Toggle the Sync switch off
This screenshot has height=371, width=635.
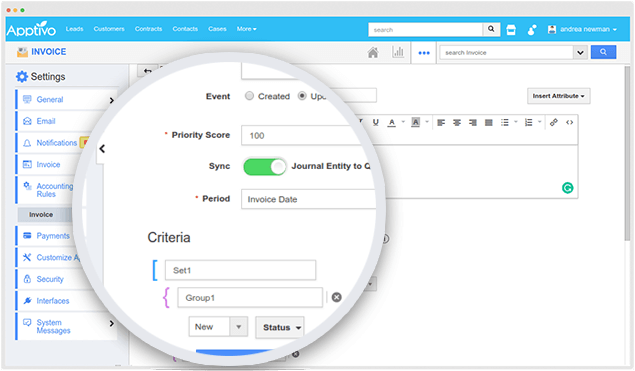264,166
